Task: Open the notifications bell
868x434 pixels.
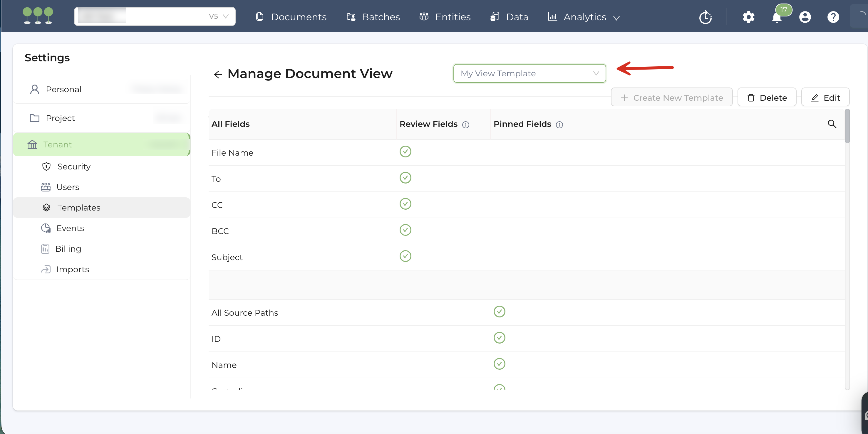Action: pos(777,18)
